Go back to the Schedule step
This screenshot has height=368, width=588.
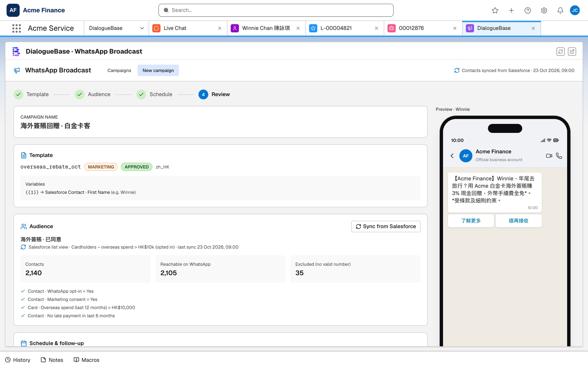(155, 94)
